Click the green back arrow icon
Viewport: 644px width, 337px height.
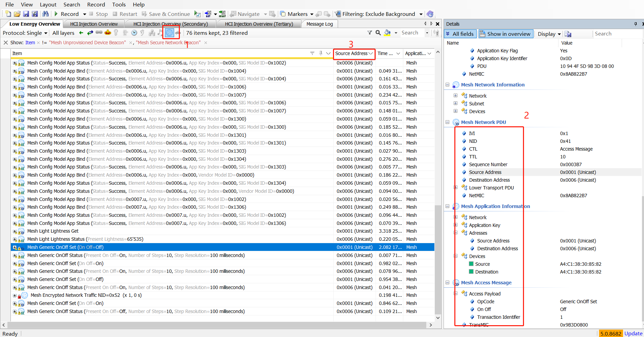81,33
